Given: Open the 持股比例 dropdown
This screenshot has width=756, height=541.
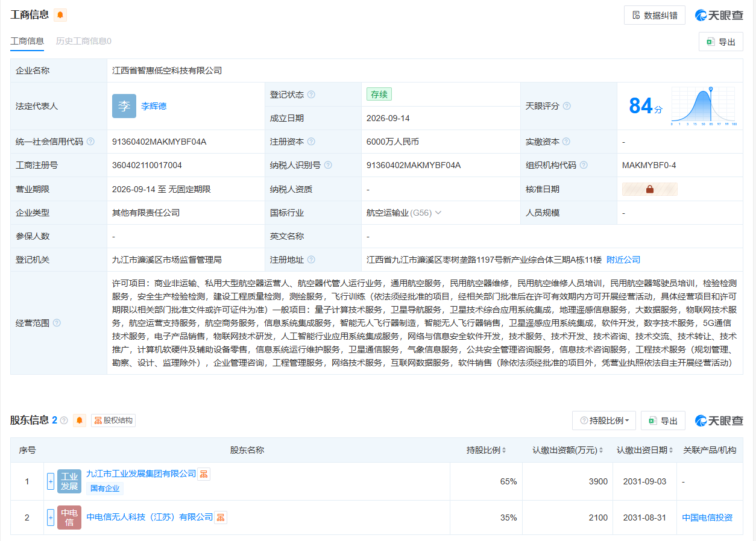Looking at the screenshot, I should (604, 421).
